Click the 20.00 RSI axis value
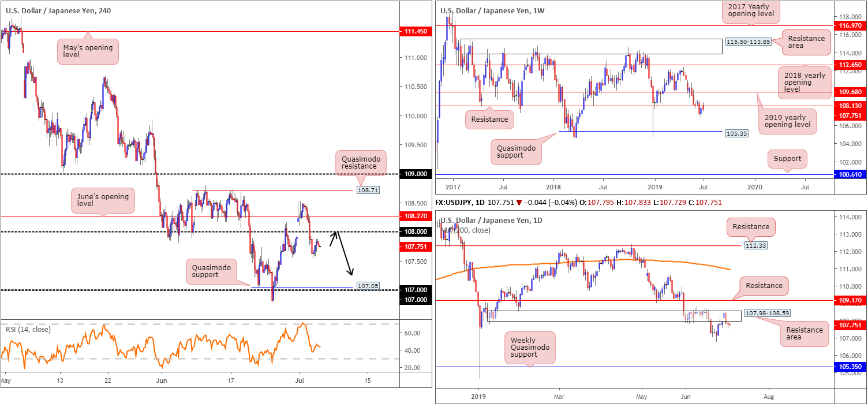The image size is (868, 407). tap(411, 368)
